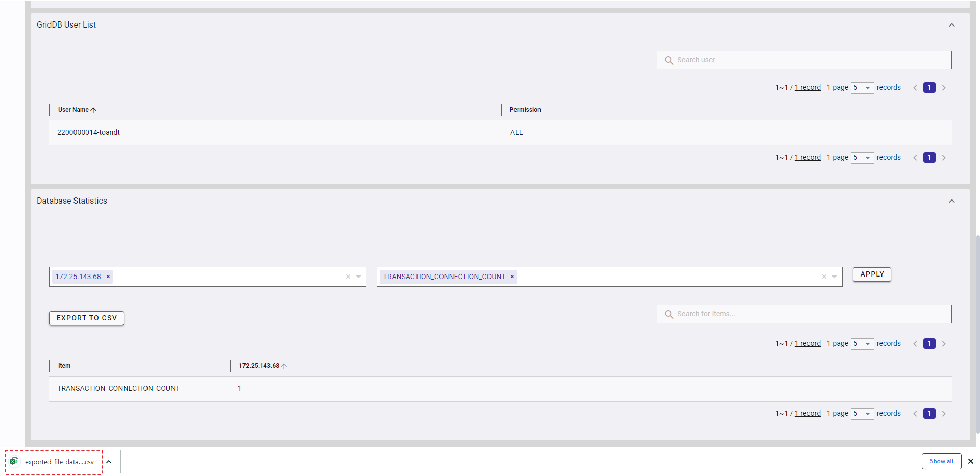Close the browser downloads bar
Image resolution: width=980 pixels, height=476 pixels.
971,461
